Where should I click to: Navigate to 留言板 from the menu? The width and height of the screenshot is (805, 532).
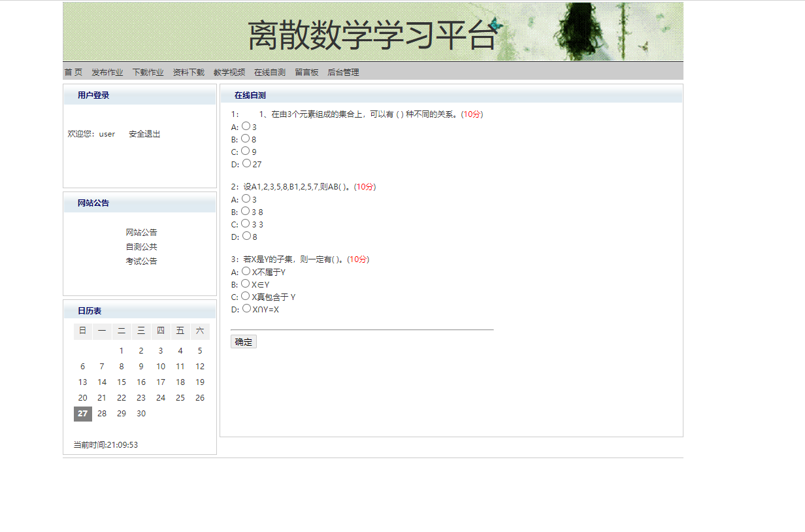[x=306, y=73]
